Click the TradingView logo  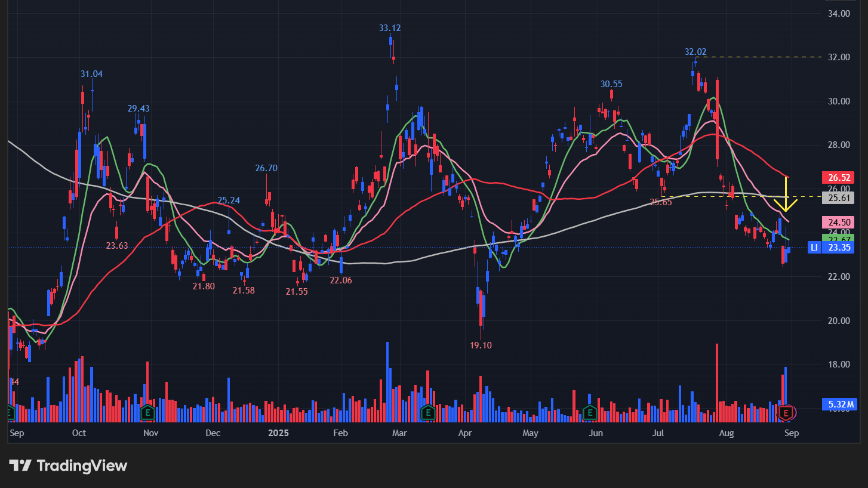[68, 465]
